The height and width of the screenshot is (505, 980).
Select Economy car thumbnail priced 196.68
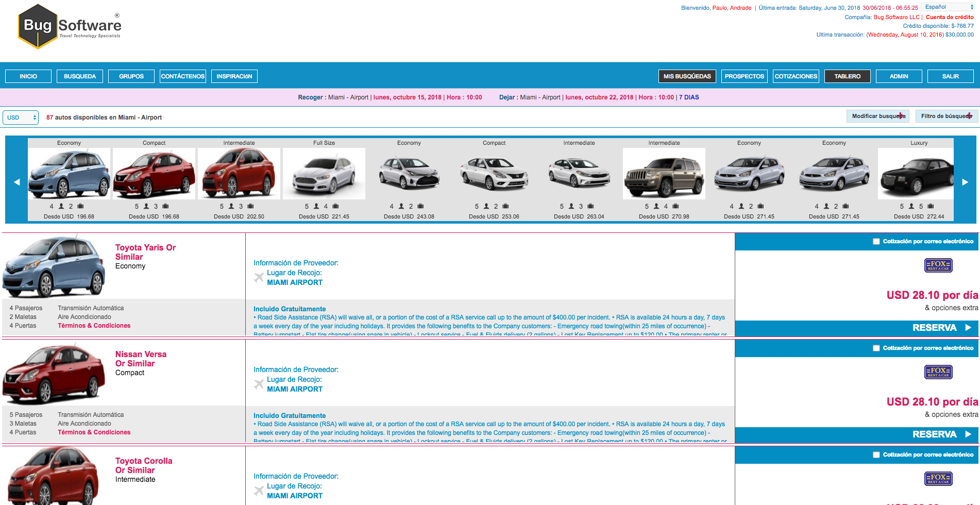point(69,174)
